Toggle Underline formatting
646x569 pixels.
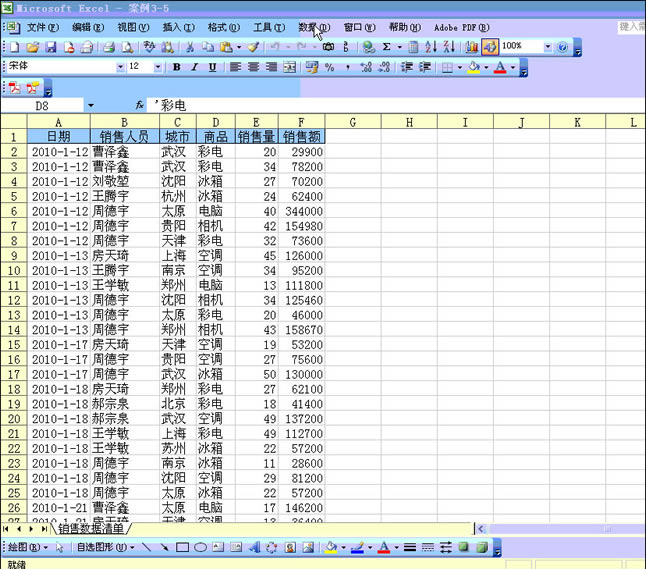click(213, 67)
